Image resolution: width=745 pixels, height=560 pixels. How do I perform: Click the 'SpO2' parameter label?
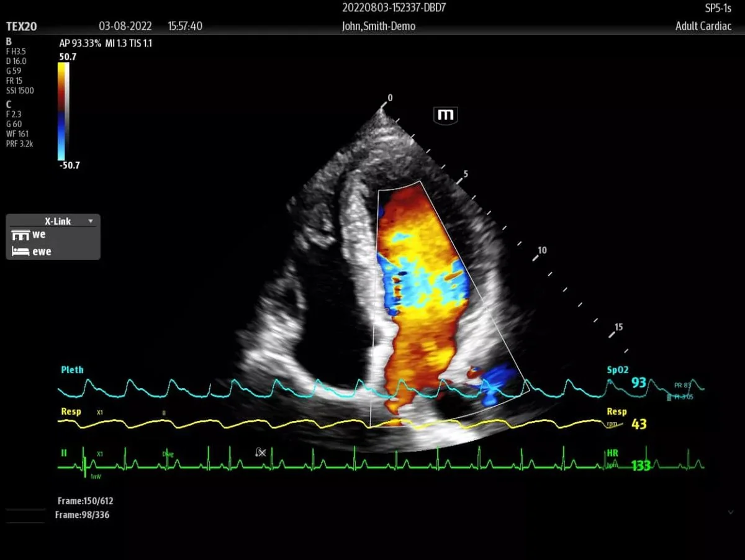617,370
